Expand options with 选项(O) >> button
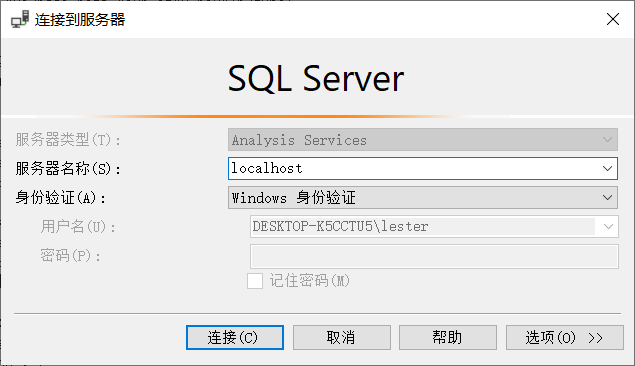The height and width of the screenshot is (366, 635). pos(565,337)
